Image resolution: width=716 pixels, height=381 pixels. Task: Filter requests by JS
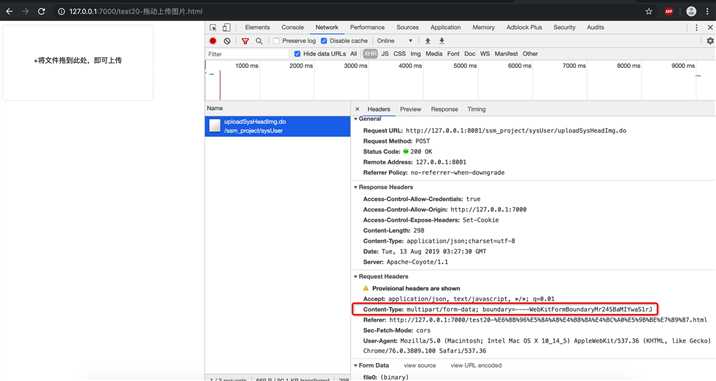point(385,54)
